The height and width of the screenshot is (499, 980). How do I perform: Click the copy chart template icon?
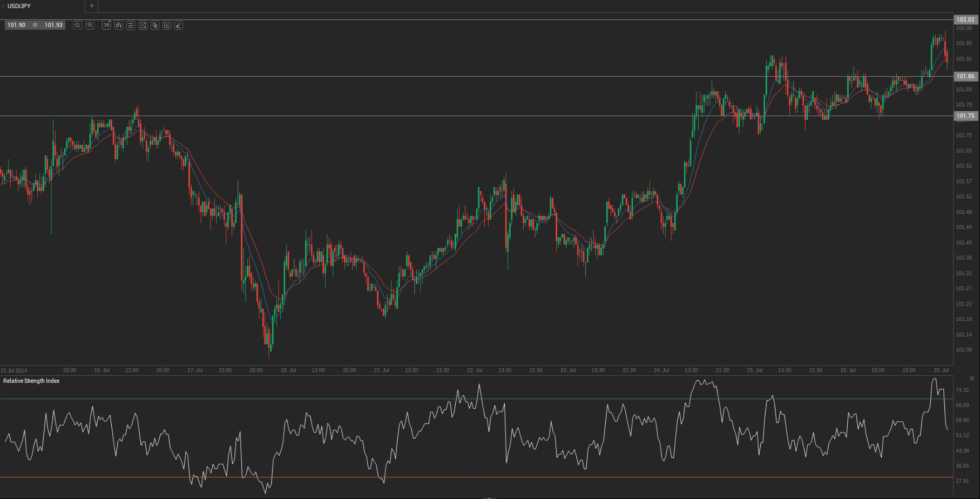[x=155, y=25]
